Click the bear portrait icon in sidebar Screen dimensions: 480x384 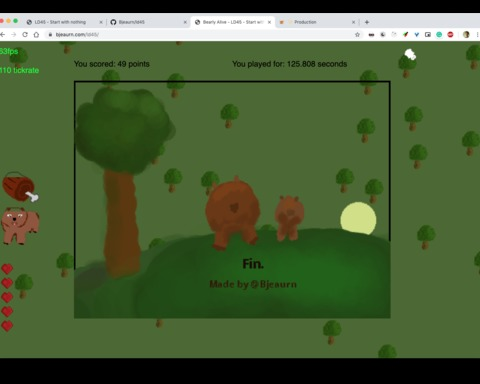pyautogui.click(x=20, y=226)
